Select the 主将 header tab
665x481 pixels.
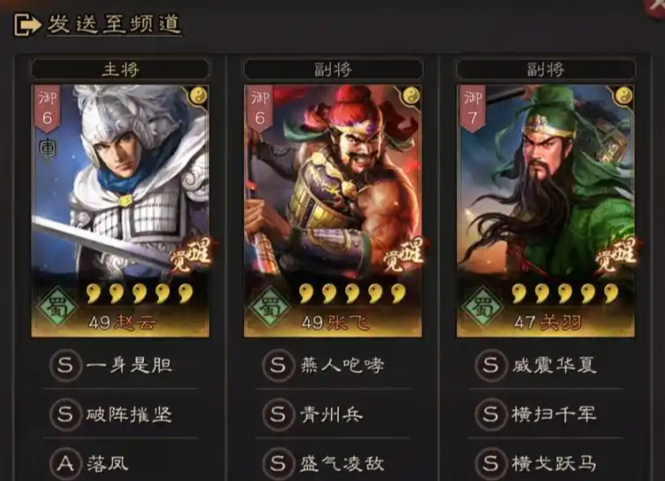click(120, 69)
